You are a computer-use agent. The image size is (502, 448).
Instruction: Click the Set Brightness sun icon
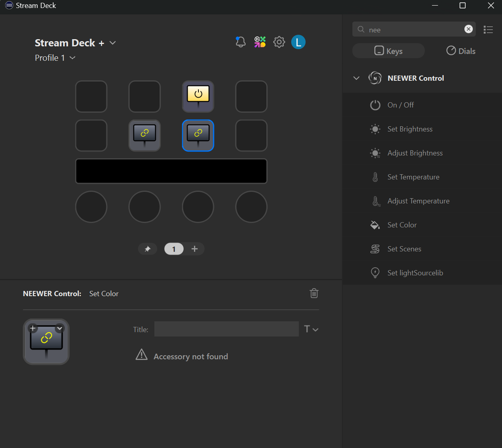coord(375,129)
